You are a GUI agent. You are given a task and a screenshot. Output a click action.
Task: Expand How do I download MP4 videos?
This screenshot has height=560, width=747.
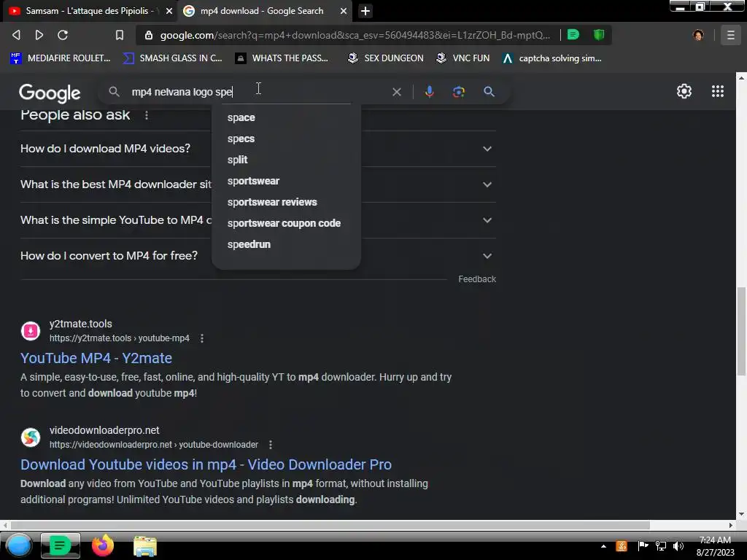pyautogui.click(x=258, y=149)
